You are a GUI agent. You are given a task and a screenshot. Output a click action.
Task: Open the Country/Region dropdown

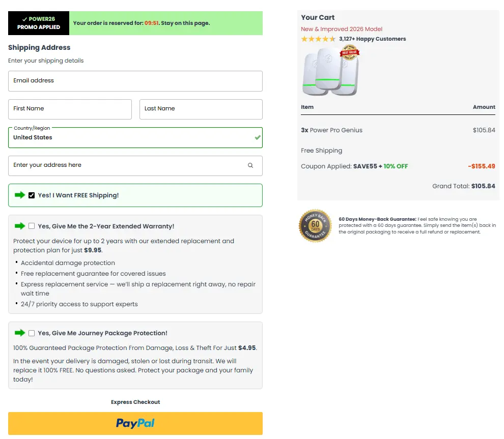135,137
